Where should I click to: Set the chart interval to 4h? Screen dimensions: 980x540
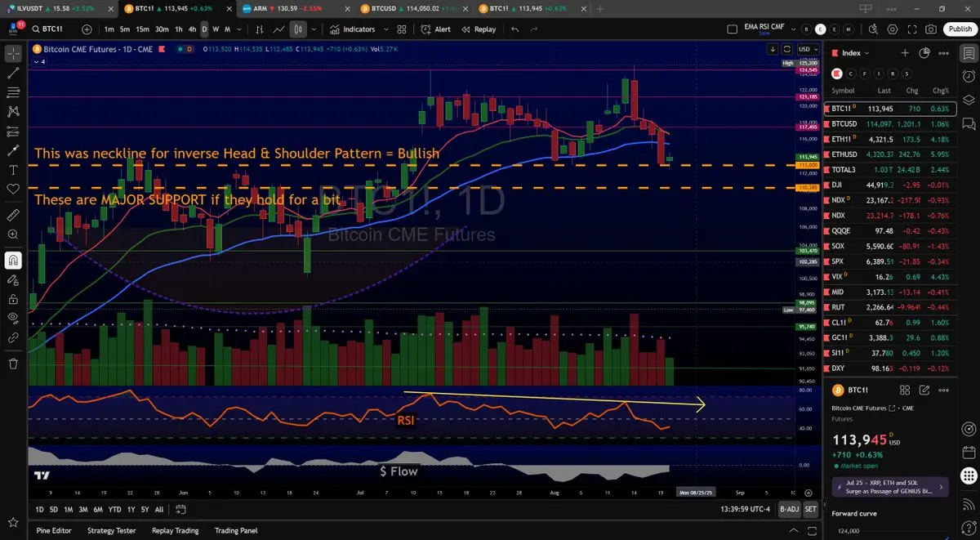(x=192, y=29)
